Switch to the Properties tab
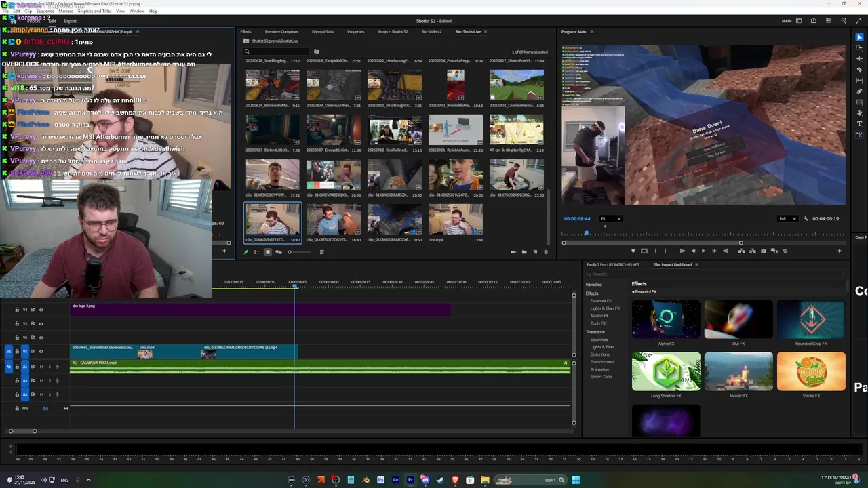Viewport: 868px width, 488px height. [356, 32]
